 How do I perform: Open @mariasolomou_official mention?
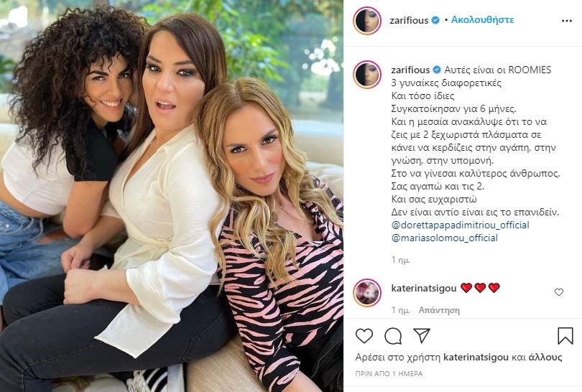[444, 238]
